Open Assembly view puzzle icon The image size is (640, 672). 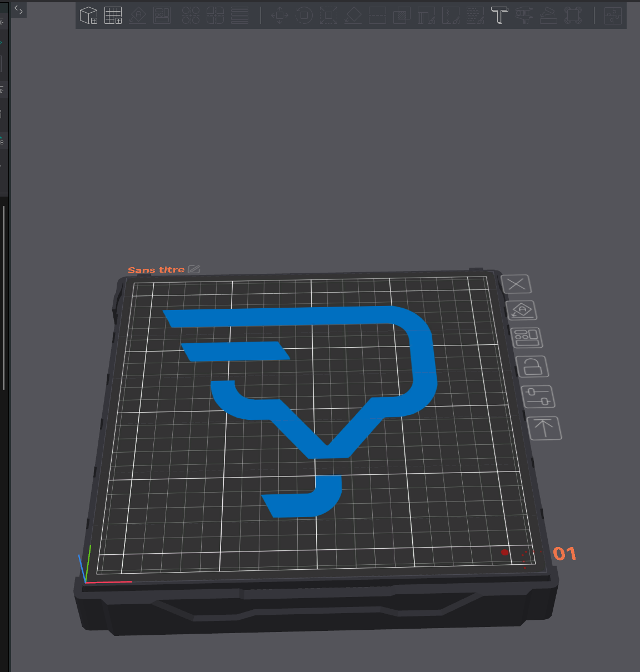coord(613,15)
